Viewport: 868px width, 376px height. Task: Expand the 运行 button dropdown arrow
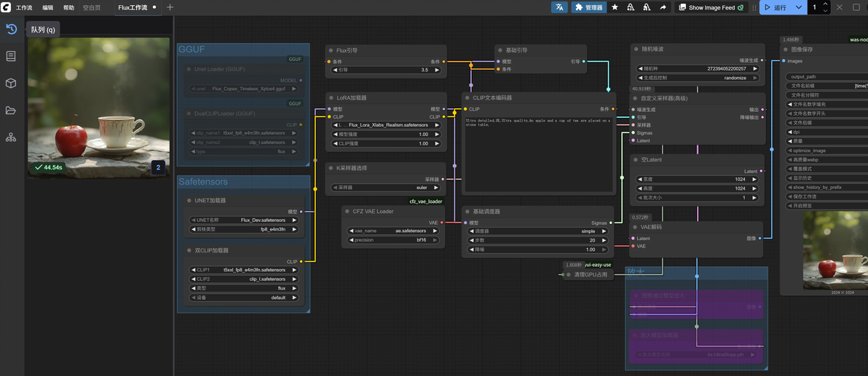click(x=797, y=7)
